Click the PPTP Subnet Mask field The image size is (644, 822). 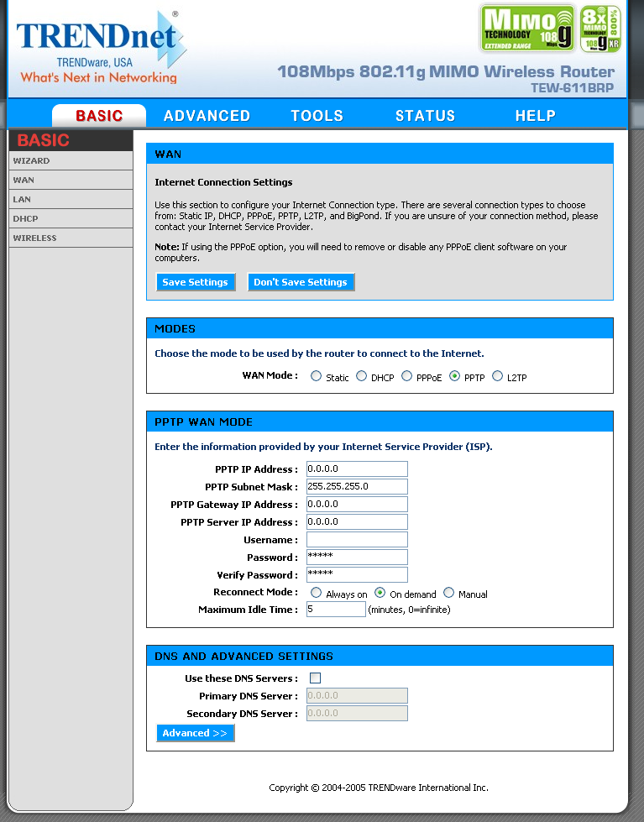pyautogui.click(x=357, y=486)
